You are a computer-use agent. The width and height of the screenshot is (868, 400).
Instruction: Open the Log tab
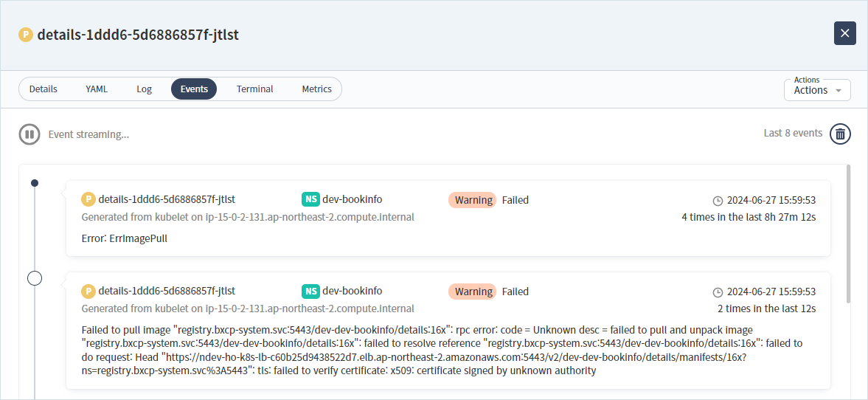pyautogui.click(x=144, y=89)
